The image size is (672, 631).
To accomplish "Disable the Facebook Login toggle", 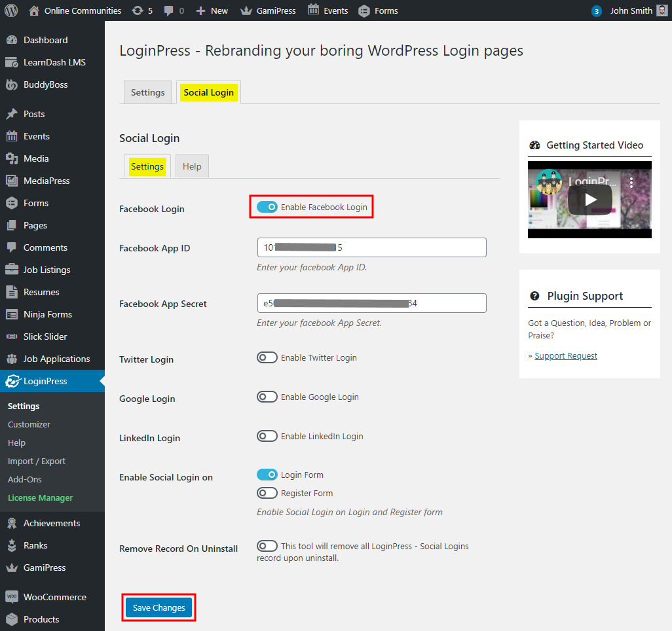I will click(269, 206).
